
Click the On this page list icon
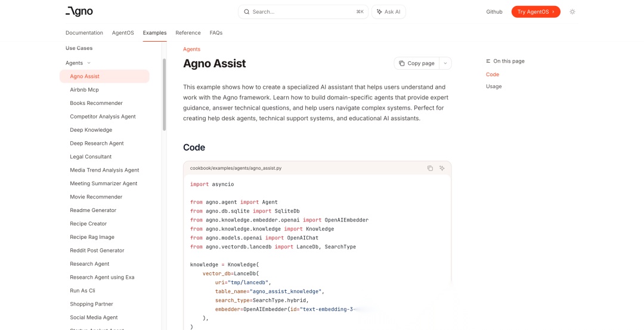[x=488, y=61]
